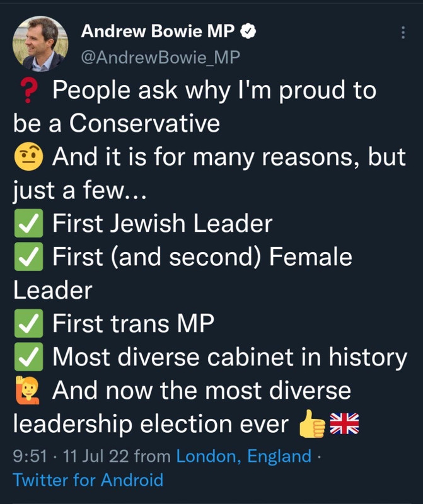Screen dimensions: 423x504
Task: Click the red question mark emoji
Action: click(x=27, y=91)
